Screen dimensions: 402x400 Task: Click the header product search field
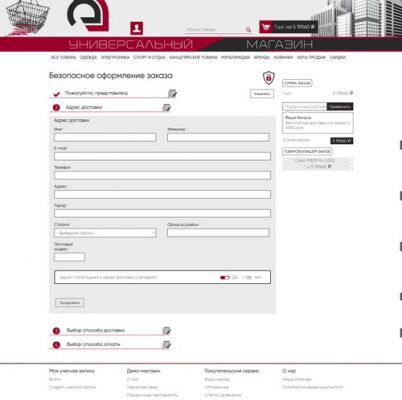(x=215, y=30)
